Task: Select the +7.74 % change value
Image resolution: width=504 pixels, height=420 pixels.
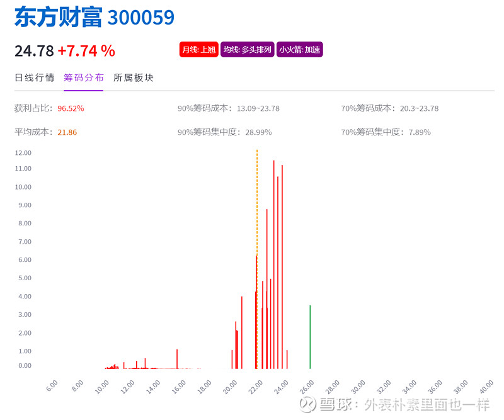Action: tap(86, 51)
